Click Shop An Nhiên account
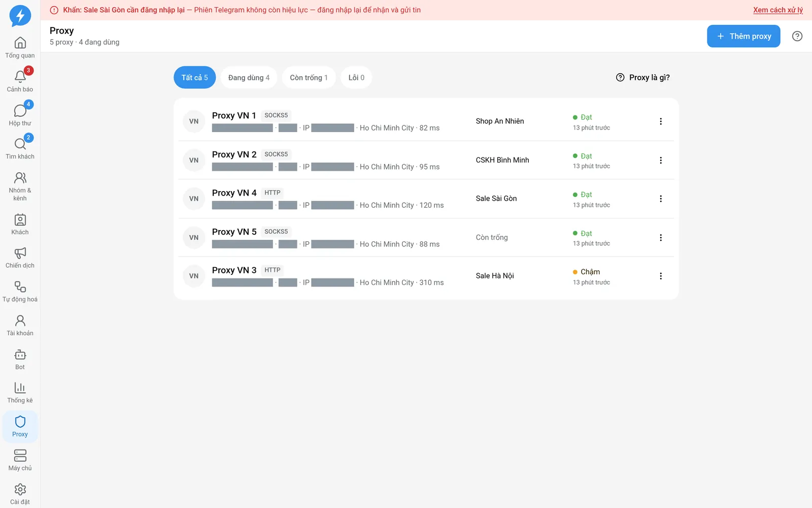This screenshot has width=812, height=508. 500,121
